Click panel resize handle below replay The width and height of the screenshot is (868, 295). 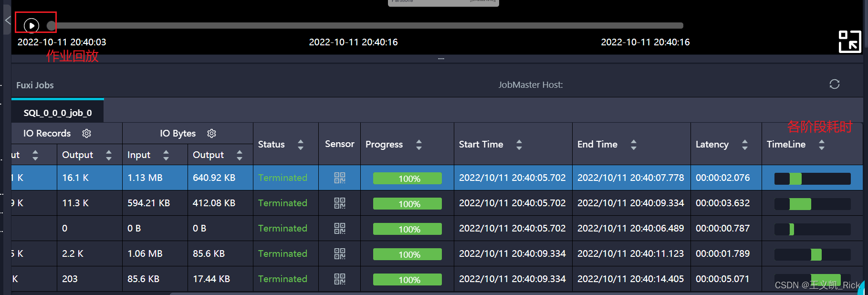441,59
